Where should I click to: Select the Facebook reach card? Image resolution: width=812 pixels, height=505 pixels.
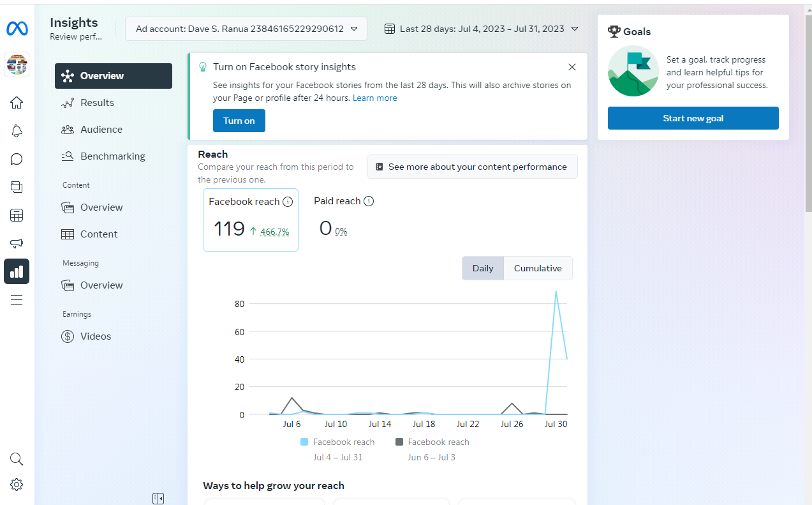coord(251,220)
